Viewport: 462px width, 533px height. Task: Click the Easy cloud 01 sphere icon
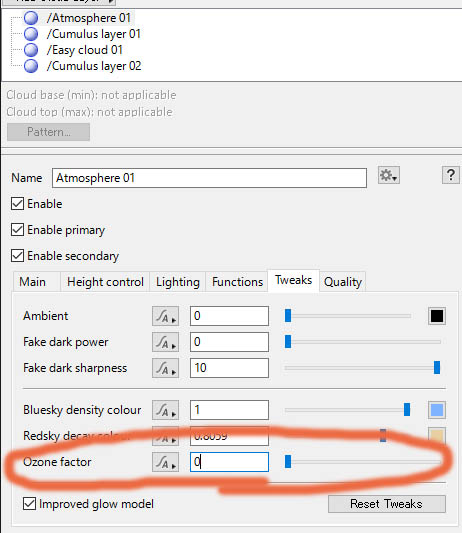31,50
